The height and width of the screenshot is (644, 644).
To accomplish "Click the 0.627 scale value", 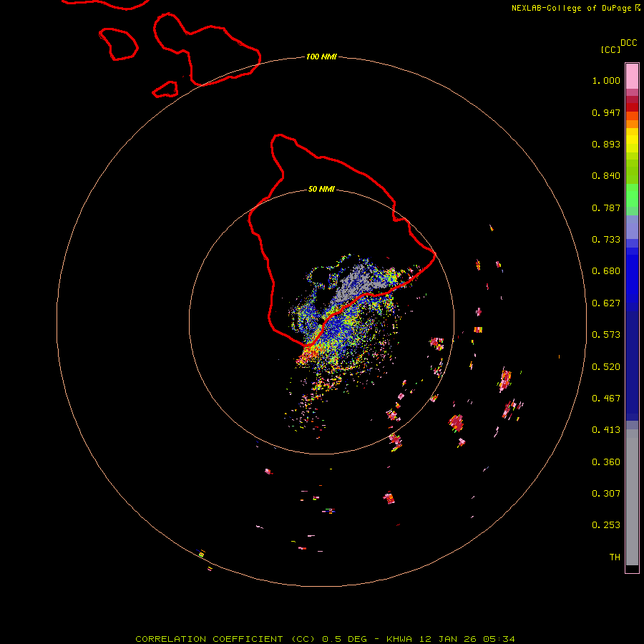I will click(x=606, y=303).
